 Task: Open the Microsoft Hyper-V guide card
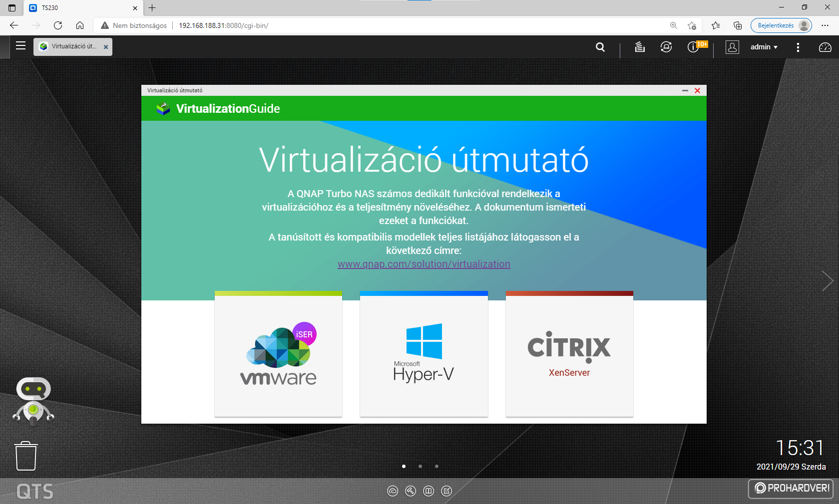tap(424, 354)
